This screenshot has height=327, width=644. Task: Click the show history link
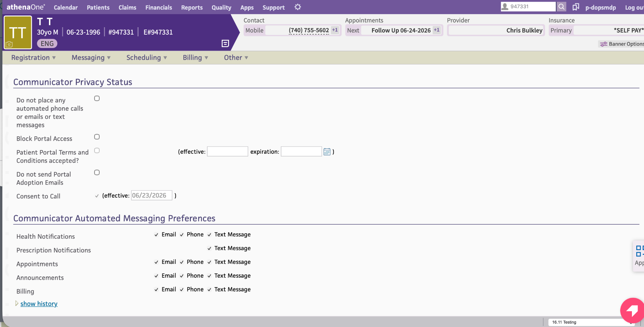[39, 304]
